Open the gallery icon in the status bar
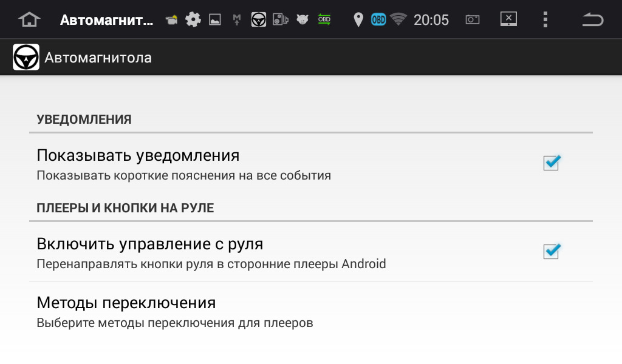Screen dimensions: 622x364 pyautogui.click(x=214, y=19)
